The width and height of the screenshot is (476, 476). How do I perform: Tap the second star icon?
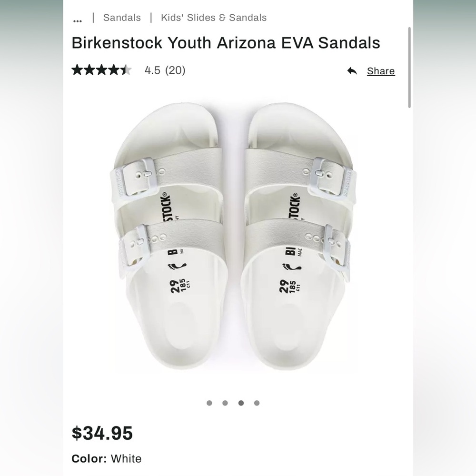pyautogui.click(x=89, y=70)
